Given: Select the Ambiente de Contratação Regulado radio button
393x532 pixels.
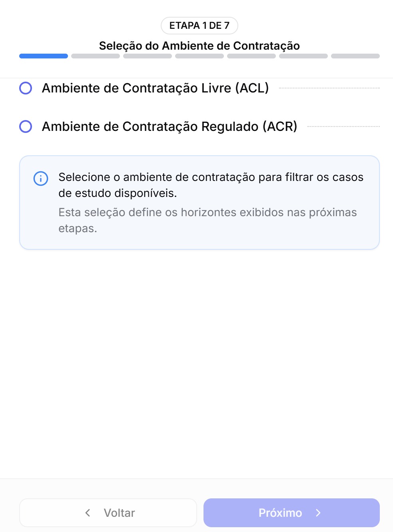Looking at the screenshot, I should point(26,126).
